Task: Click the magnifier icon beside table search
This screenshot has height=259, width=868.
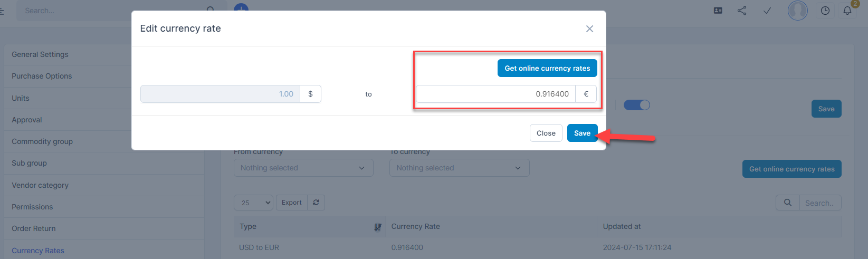Action: [788, 203]
